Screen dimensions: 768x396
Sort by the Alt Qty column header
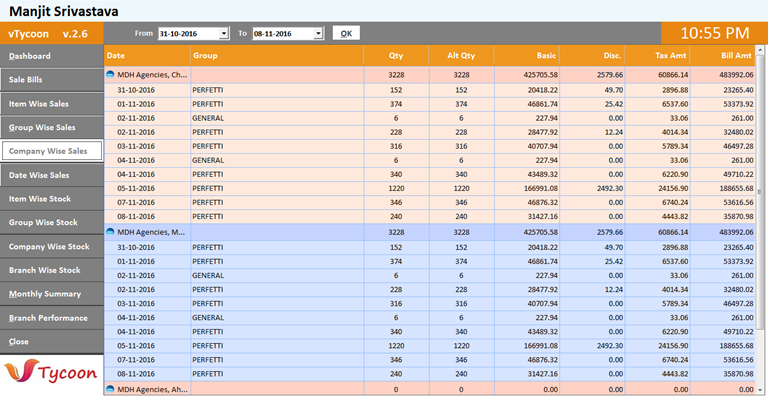[461, 56]
